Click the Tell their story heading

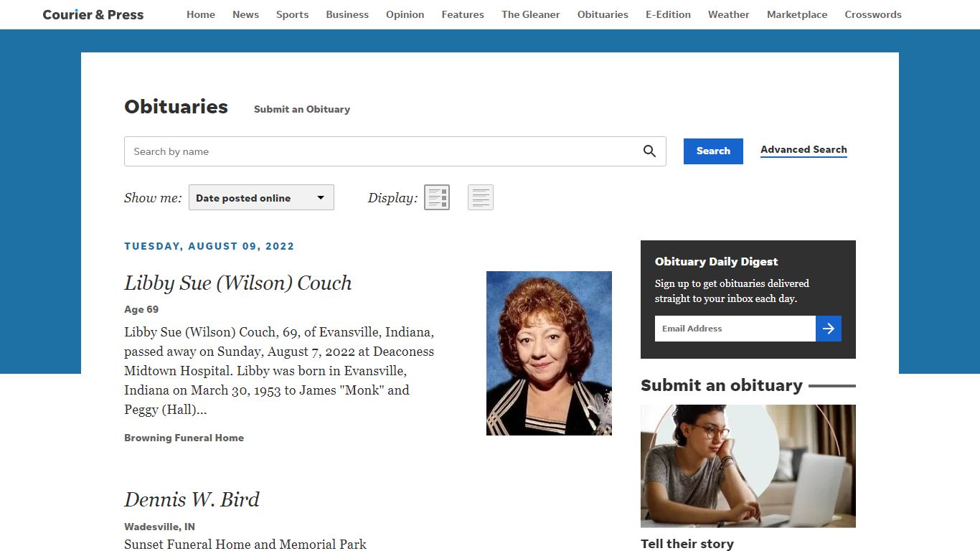pyautogui.click(x=687, y=544)
